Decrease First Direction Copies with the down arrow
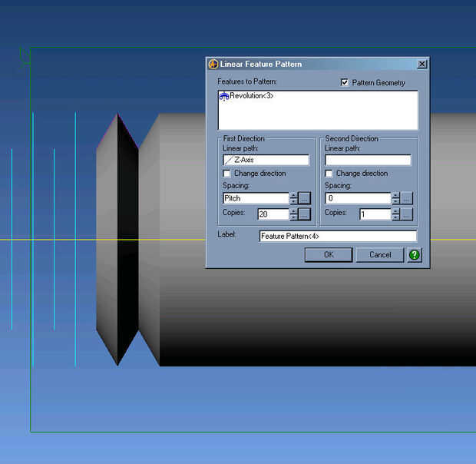Viewport: 476px width, 464px height. [293, 217]
